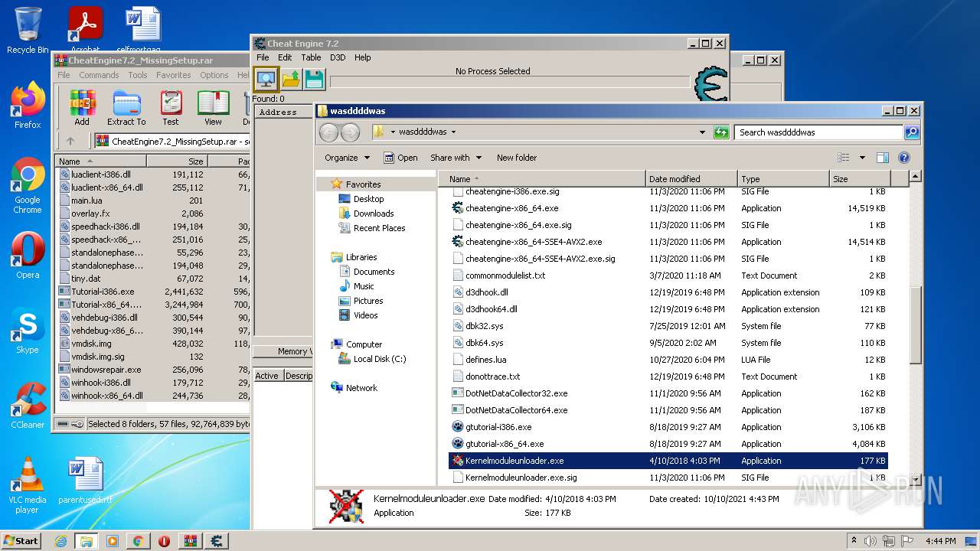980x551 pixels.
Task: Click WinRAR up one level arrow
Action: coord(70,141)
